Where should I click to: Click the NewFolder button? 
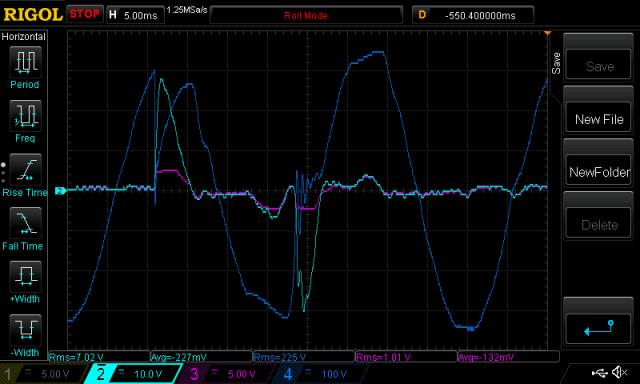[598, 172]
